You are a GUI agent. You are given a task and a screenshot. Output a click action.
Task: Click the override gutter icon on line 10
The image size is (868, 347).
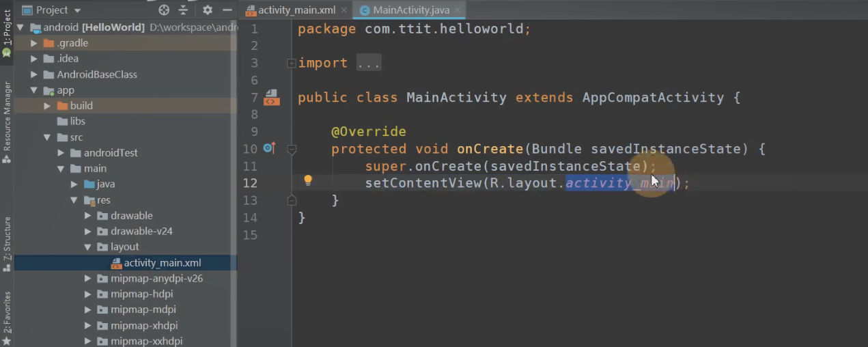pyautogui.click(x=269, y=148)
